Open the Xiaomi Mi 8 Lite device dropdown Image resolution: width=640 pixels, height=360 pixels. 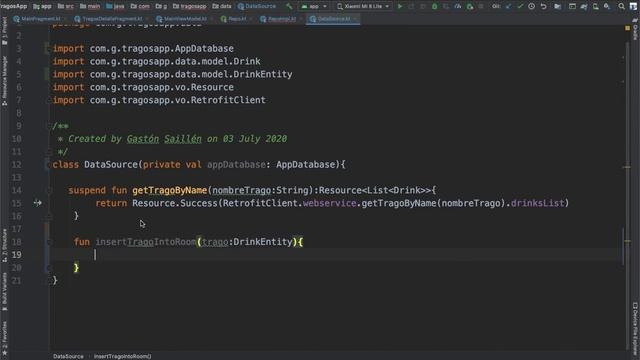coord(363,6)
